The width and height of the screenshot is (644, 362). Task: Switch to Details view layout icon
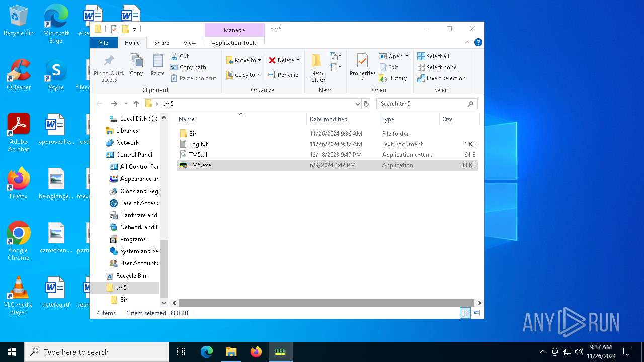(465, 313)
